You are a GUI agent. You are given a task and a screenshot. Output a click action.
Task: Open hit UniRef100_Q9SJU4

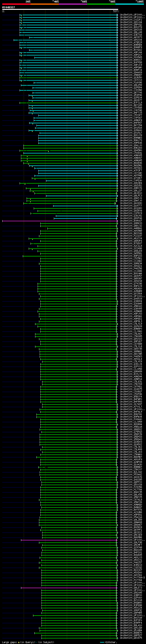131,22
